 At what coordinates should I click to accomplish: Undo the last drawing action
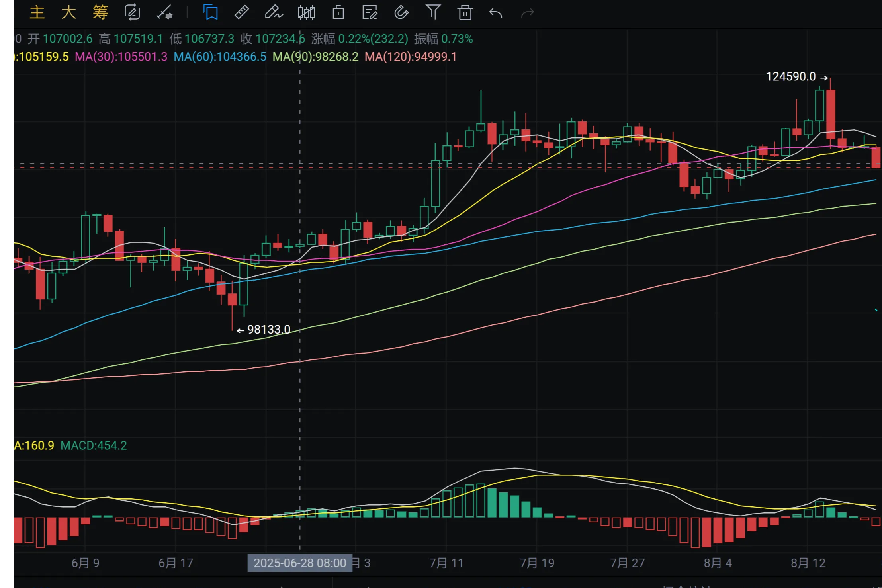(x=496, y=13)
